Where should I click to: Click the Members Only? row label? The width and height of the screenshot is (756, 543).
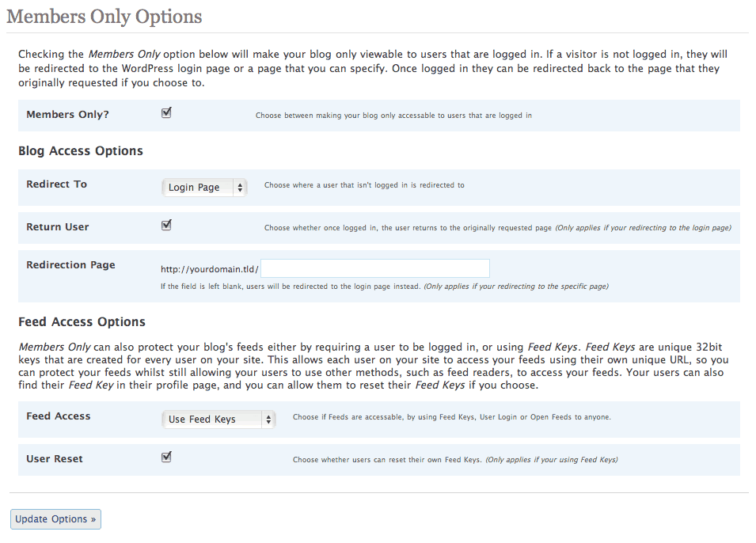pyautogui.click(x=67, y=115)
